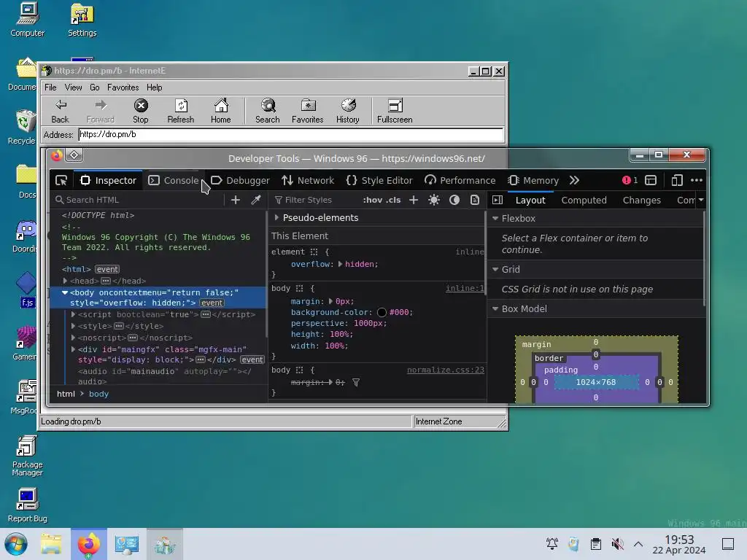Expand the script bootclean node

[x=73, y=314]
